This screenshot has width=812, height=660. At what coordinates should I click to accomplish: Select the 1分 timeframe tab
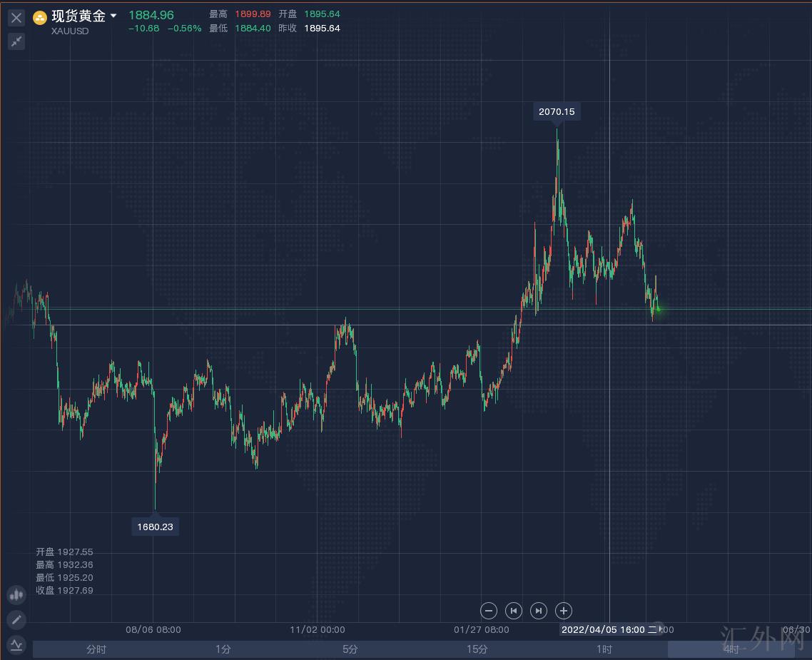223,649
